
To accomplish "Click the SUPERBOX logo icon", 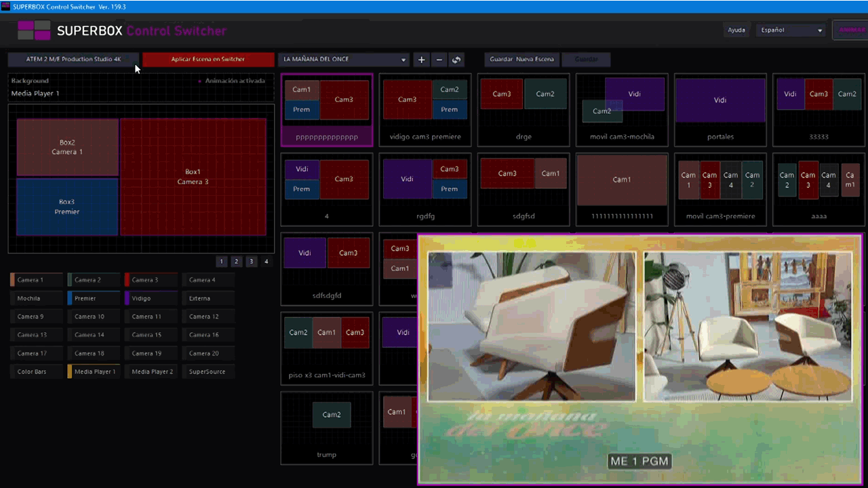I will [x=34, y=30].
